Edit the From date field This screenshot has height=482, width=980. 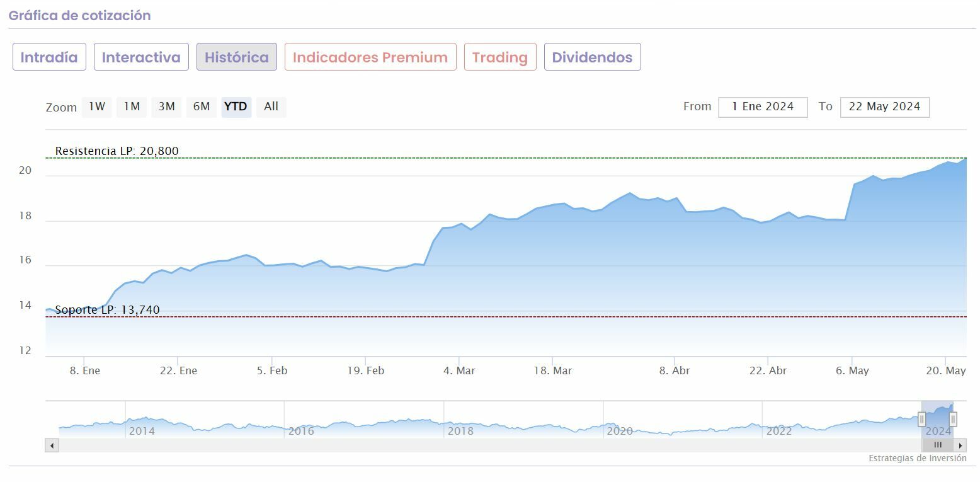click(763, 107)
